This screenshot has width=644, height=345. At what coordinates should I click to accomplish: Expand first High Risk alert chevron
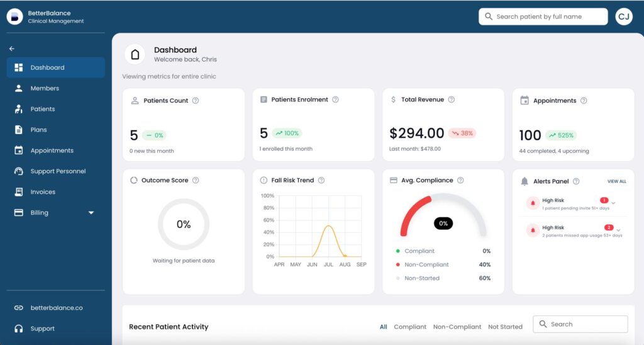tap(613, 203)
